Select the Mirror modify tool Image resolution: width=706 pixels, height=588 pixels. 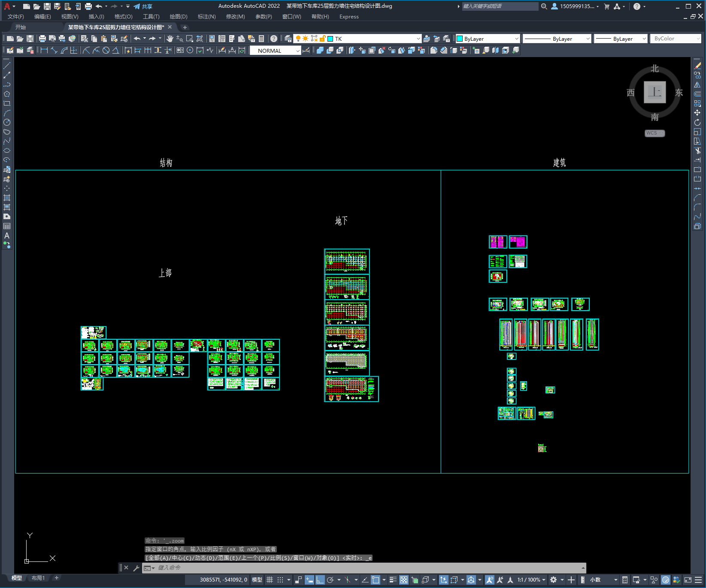pyautogui.click(x=697, y=84)
